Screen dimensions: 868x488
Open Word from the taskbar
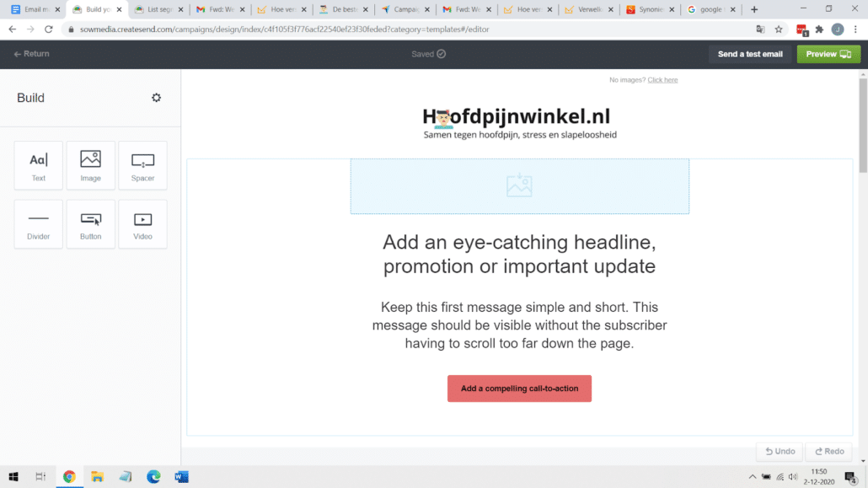181,476
